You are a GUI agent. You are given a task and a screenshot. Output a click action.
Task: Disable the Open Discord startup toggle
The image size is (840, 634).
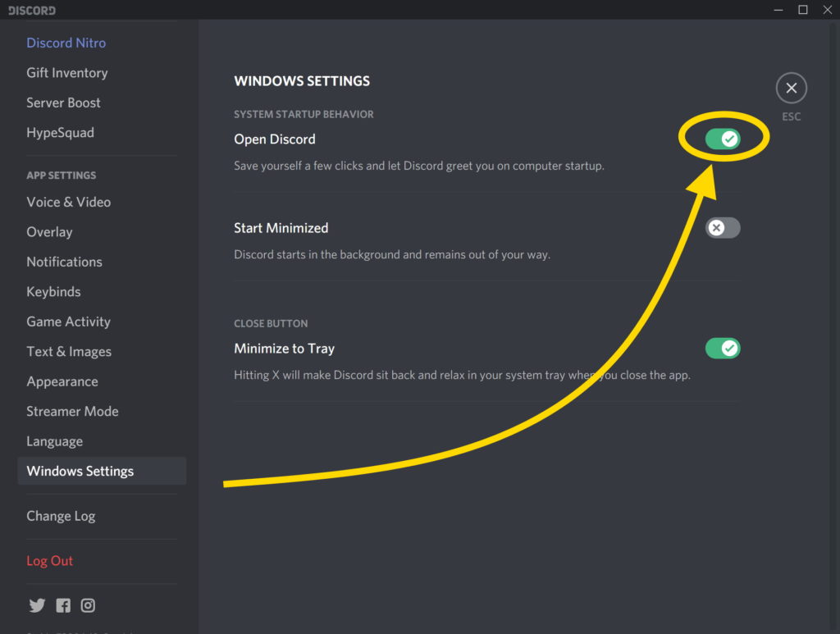(x=723, y=139)
